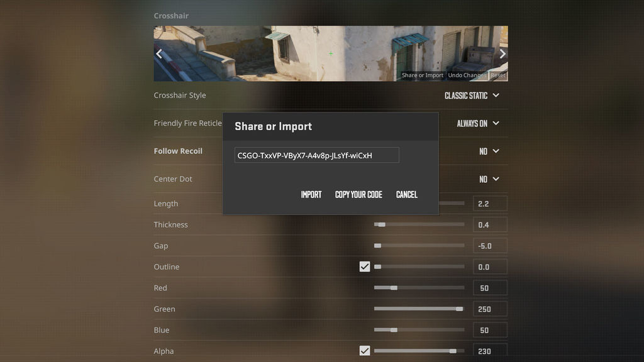The image size is (644, 362).
Task: Click the Crosshair section heading
Action: pos(171,16)
